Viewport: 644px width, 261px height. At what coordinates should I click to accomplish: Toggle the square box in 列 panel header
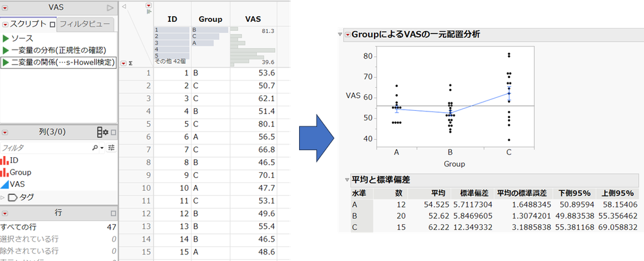tap(113, 132)
